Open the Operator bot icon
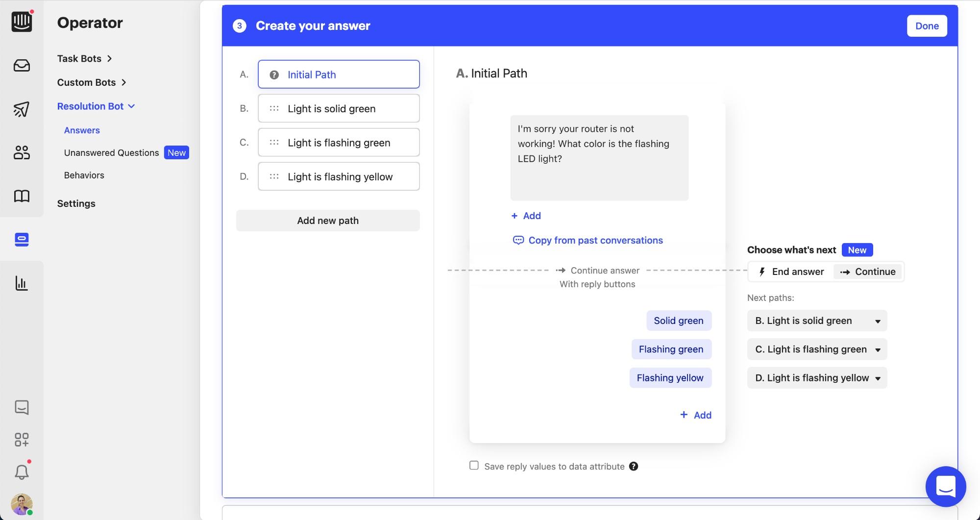This screenshot has height=520, width=980. click(22, 240)
